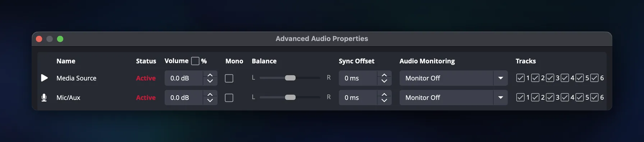The width and height of the screenshot is (644, 142).
Task: Toggle track 2 for Media Source
Action: (535, 78)
